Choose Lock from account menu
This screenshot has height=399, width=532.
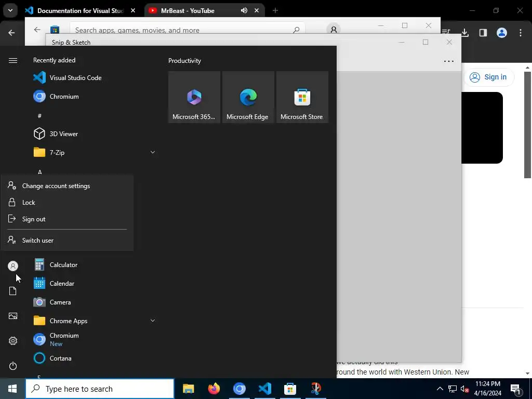coord(67,203)
